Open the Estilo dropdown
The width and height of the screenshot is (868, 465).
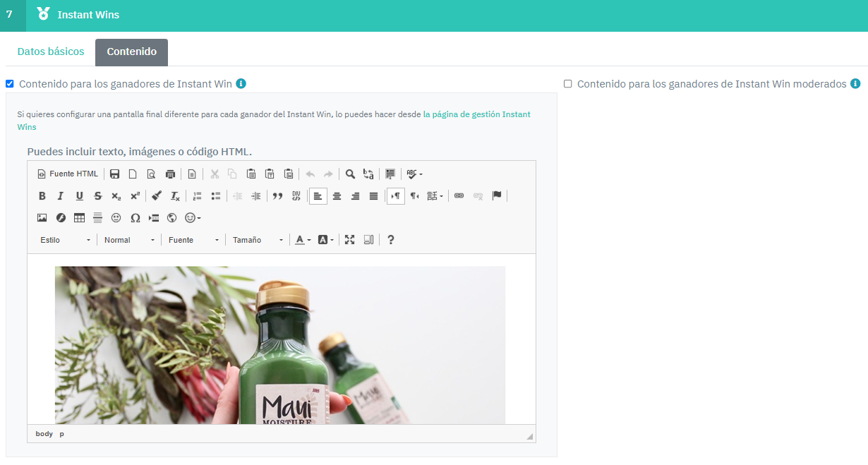pyautogui.click(x=66, y=240)
